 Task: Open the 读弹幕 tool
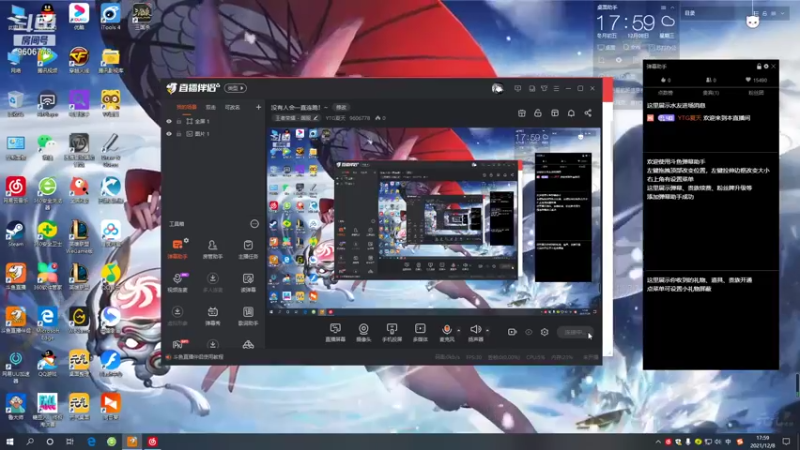(x=248, y=282)
